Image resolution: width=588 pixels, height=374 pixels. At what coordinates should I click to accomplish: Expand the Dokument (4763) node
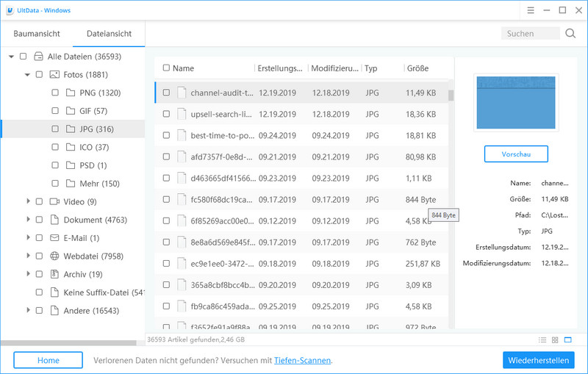[28, 219]
